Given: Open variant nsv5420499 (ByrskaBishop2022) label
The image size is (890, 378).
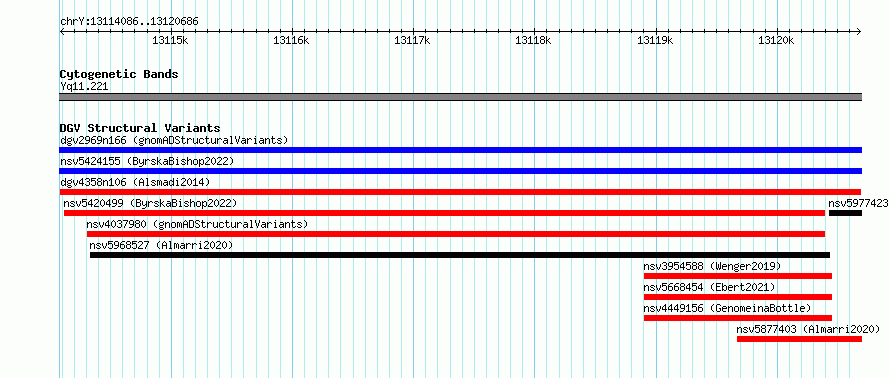Looking at the screenshot, I should pos(150,203).
